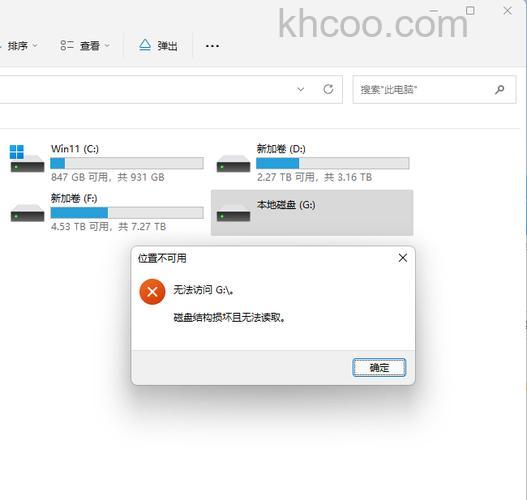
Task: Select the 本地磁盘 (G:) drive icon
Action: (x=233, y=213)
